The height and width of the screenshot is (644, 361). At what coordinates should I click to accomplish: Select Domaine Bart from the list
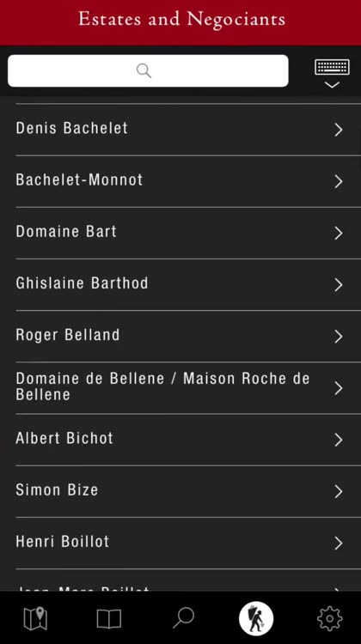click(180, 234)
